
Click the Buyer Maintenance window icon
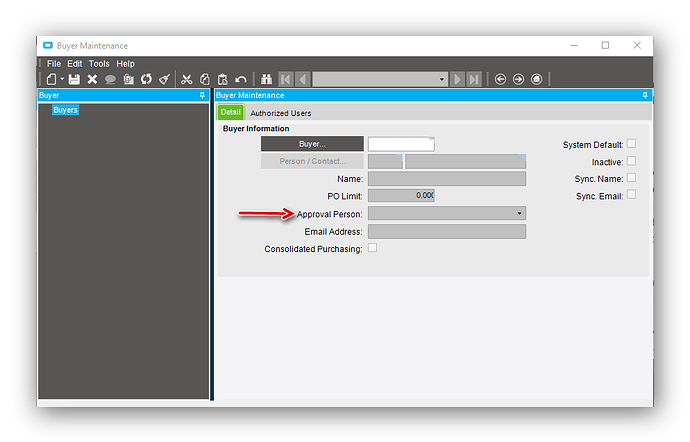point(48,45)
